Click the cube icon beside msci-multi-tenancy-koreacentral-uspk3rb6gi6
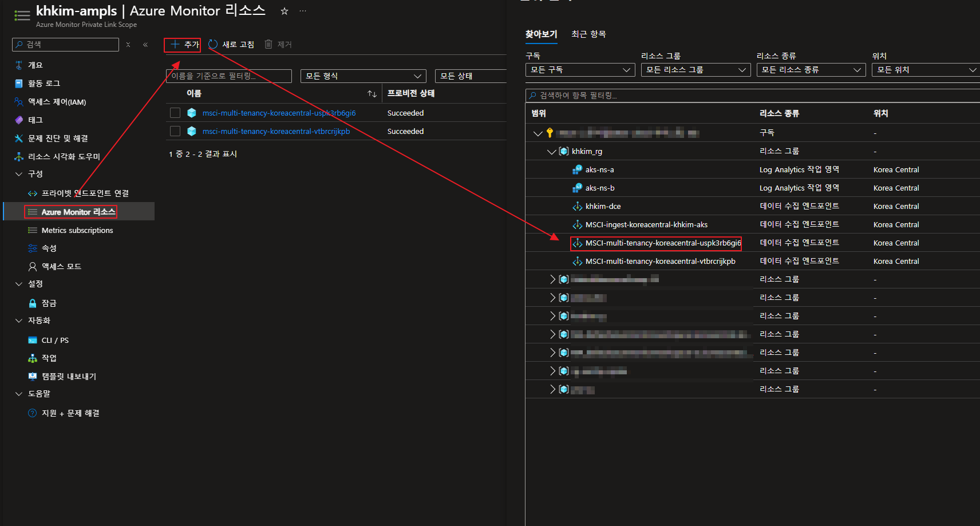 click(x=192, y=113)
